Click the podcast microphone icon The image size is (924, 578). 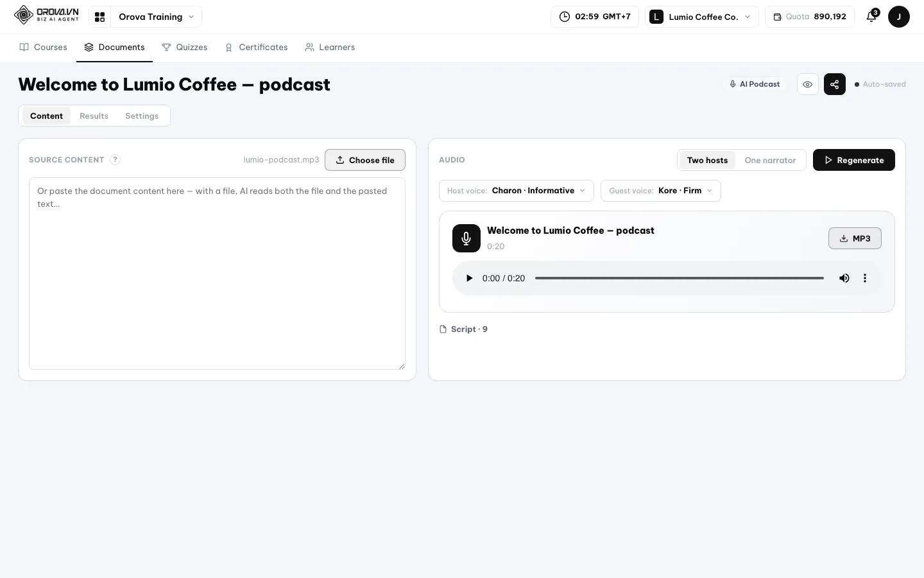coord(466,238)
